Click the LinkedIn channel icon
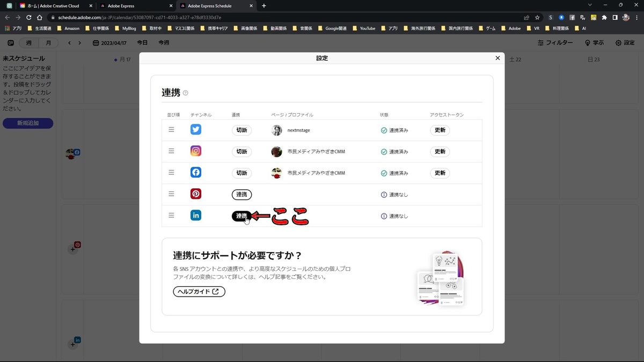Image resolution: width=644 pixels, height=362 pixels. 196,216
